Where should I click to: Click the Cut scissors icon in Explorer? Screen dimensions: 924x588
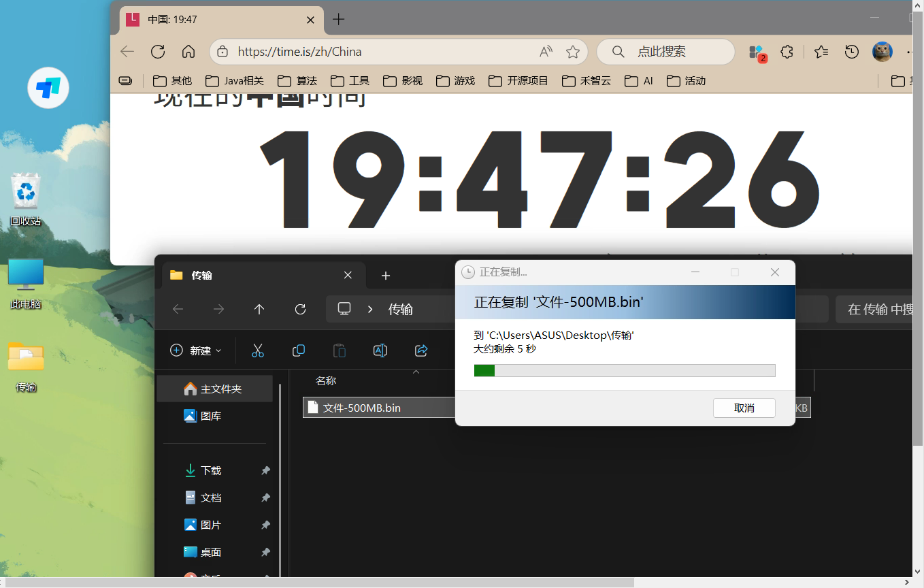click(258, 350)
